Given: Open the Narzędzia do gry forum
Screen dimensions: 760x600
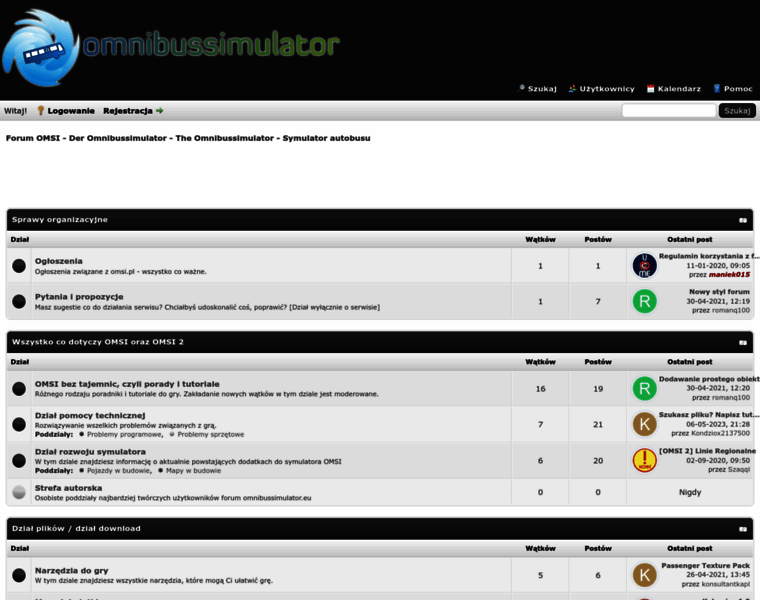Looking at the screenshot, I should pyautogui.click(x=72, y=571).
